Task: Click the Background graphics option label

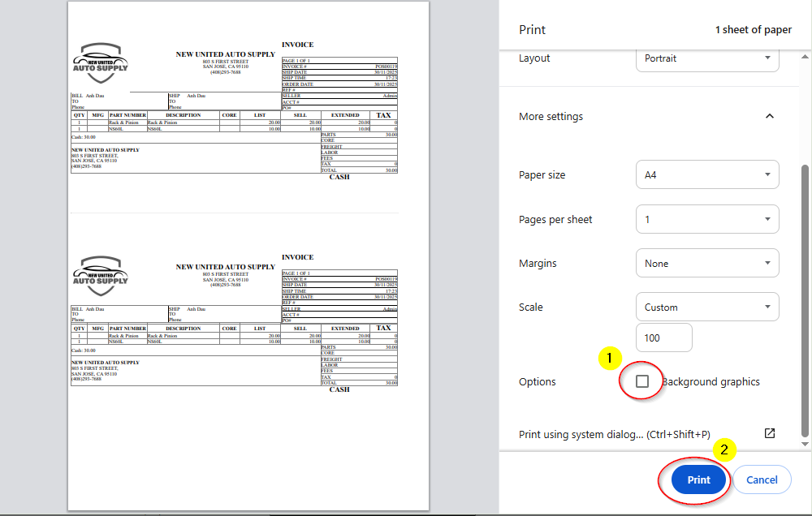Action: click(x=711, y=381)
